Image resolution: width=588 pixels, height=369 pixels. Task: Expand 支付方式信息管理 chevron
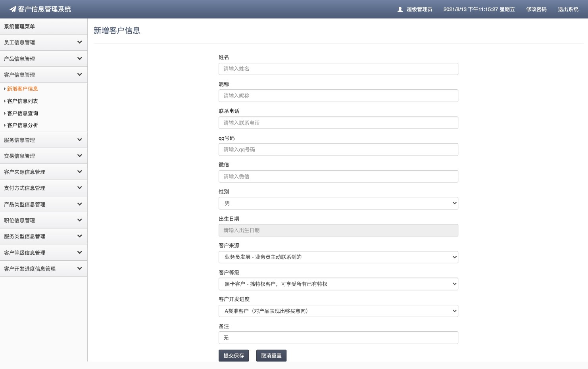(79, 188)
